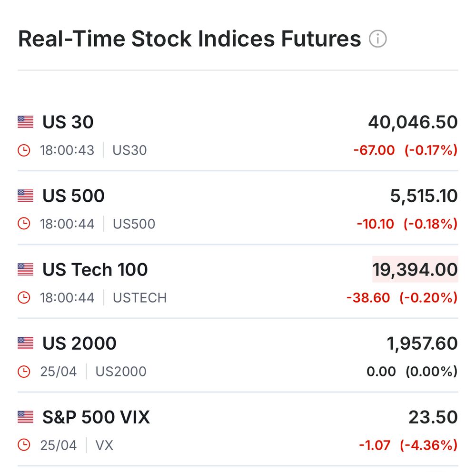Open the info icon beside the title

377,39
